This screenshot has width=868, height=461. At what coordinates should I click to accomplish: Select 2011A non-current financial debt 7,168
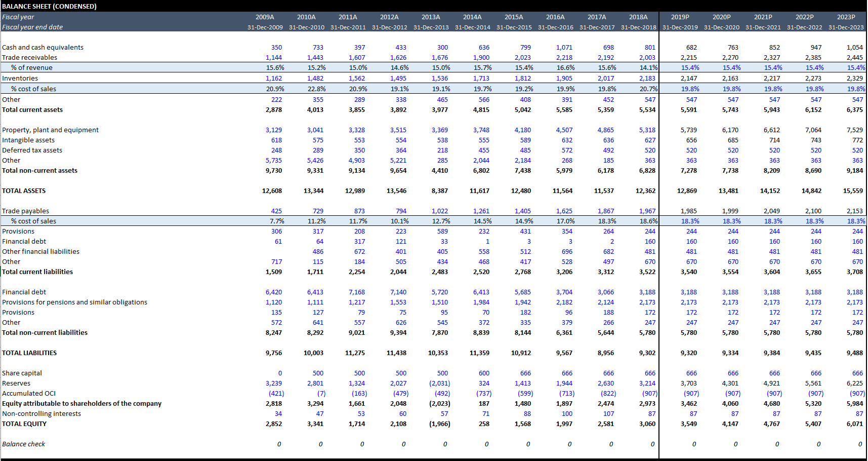pos(357,292)
